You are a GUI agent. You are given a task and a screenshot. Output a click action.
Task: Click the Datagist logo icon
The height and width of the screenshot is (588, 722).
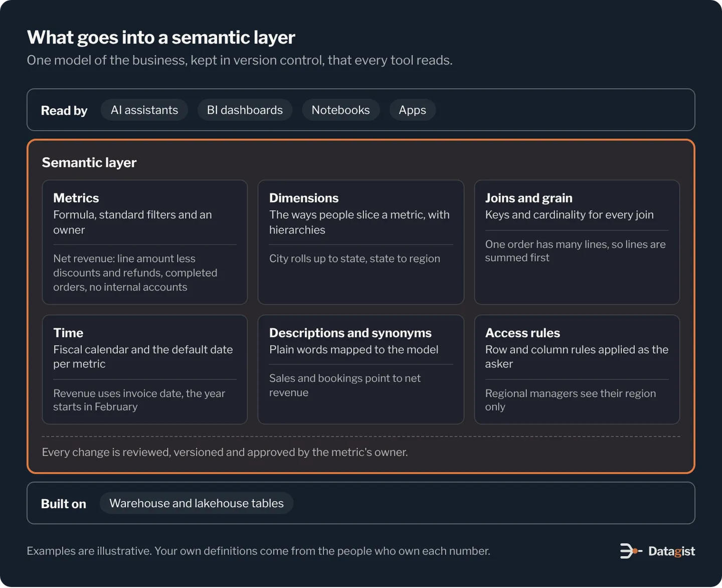tap(631, 551)
